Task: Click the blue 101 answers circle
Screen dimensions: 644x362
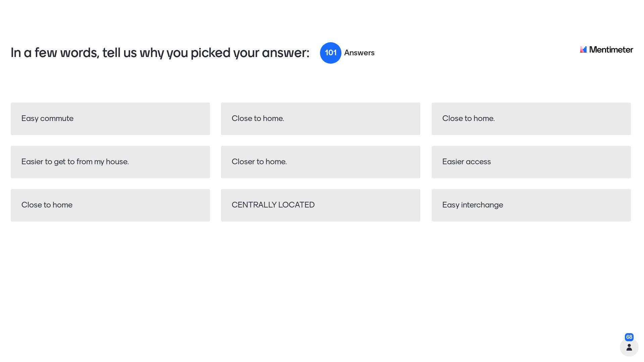Action: pos(330,53)
